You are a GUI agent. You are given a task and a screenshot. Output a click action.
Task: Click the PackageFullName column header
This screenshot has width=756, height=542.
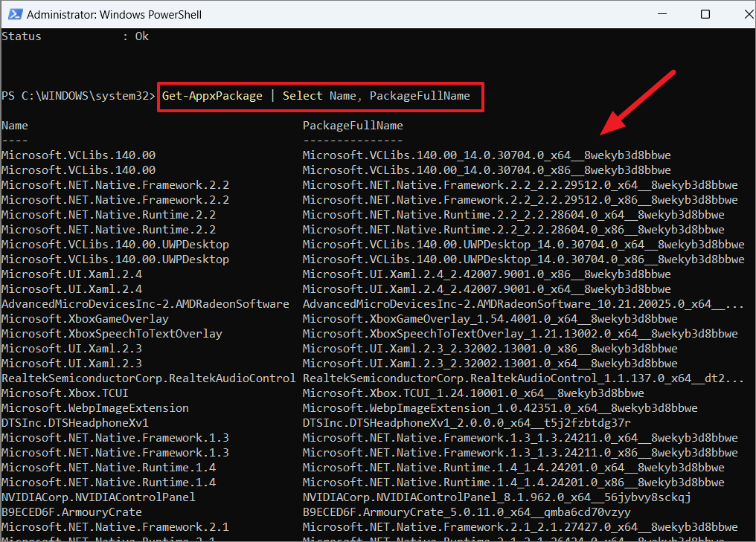point(353,126)
